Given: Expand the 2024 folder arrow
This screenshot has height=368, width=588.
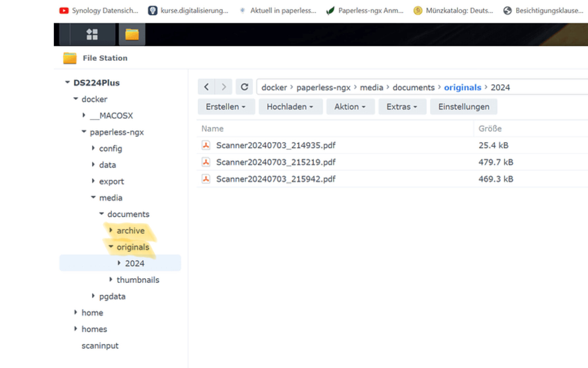Looking at the screenshot, I should point(119,263).
